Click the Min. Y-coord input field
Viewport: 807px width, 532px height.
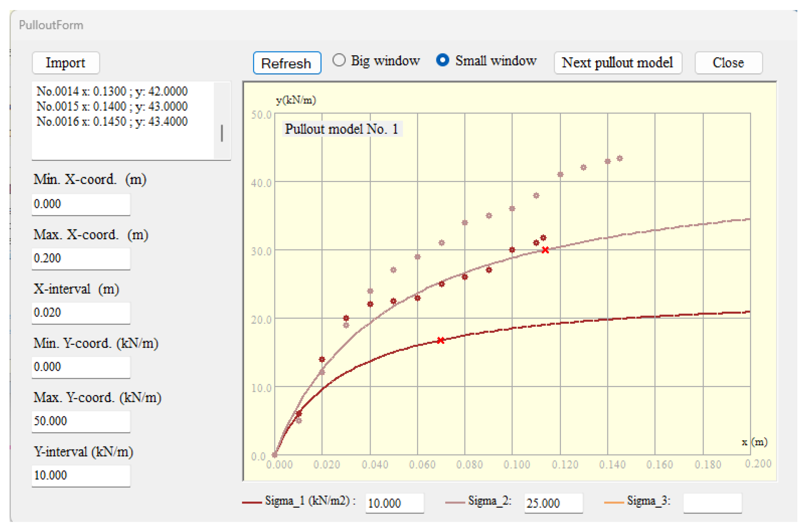coord(80,367)
